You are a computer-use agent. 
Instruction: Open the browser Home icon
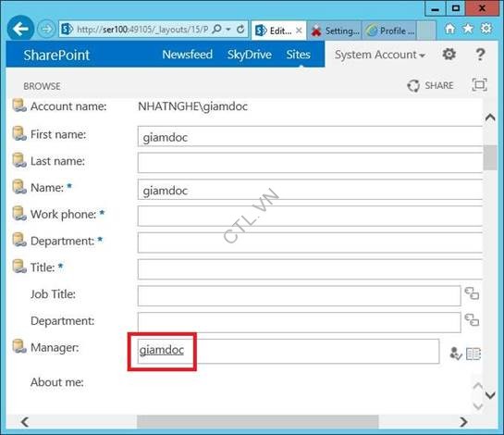pos(449,29)
